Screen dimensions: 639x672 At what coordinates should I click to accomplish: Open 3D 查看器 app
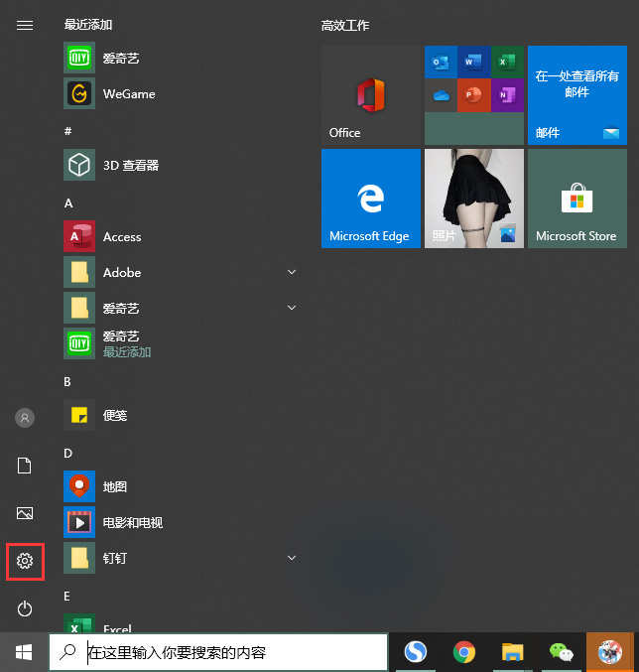tap(180, 165)
